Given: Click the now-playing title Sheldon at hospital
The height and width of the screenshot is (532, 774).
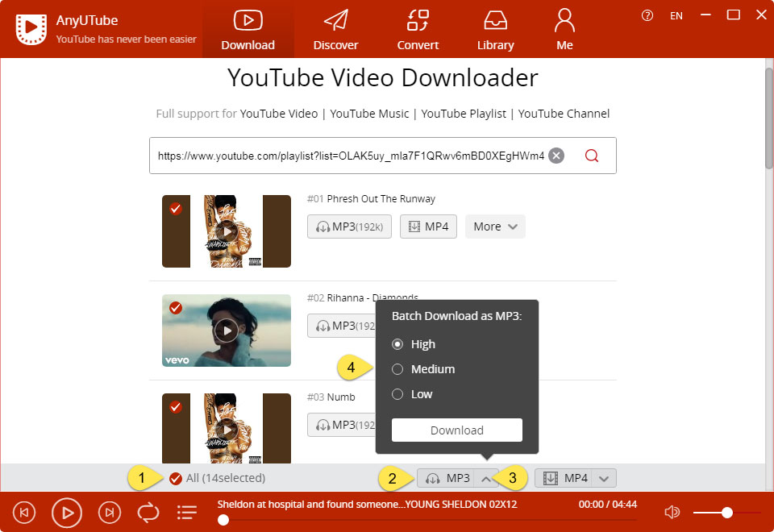Looking at the screenshot, I should pyautogui.click(x=368, y=505).
